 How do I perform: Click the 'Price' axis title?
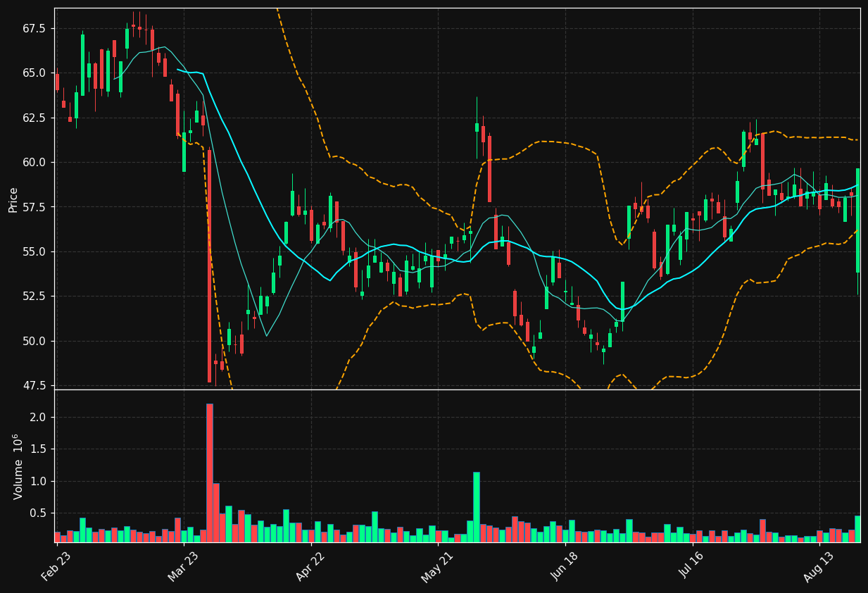(13, 199)
